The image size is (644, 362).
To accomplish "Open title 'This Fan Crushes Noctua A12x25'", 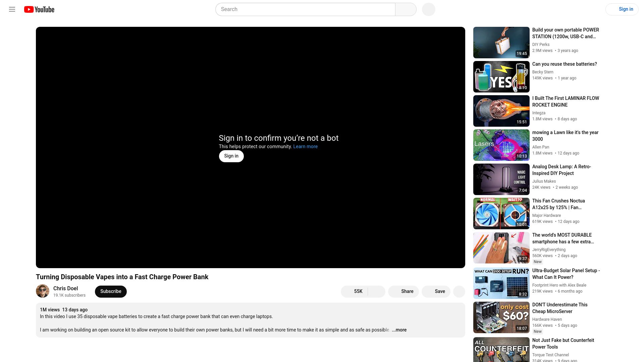I will pos(558,204).
